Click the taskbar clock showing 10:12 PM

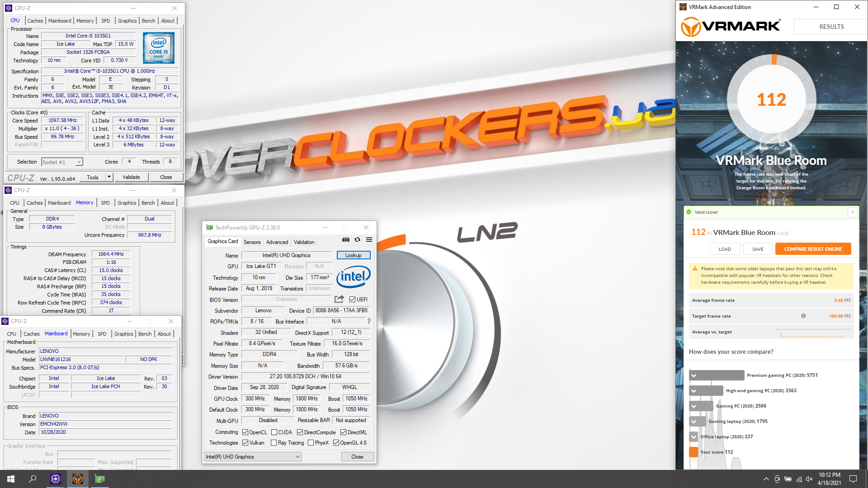[x=829, y=479]
